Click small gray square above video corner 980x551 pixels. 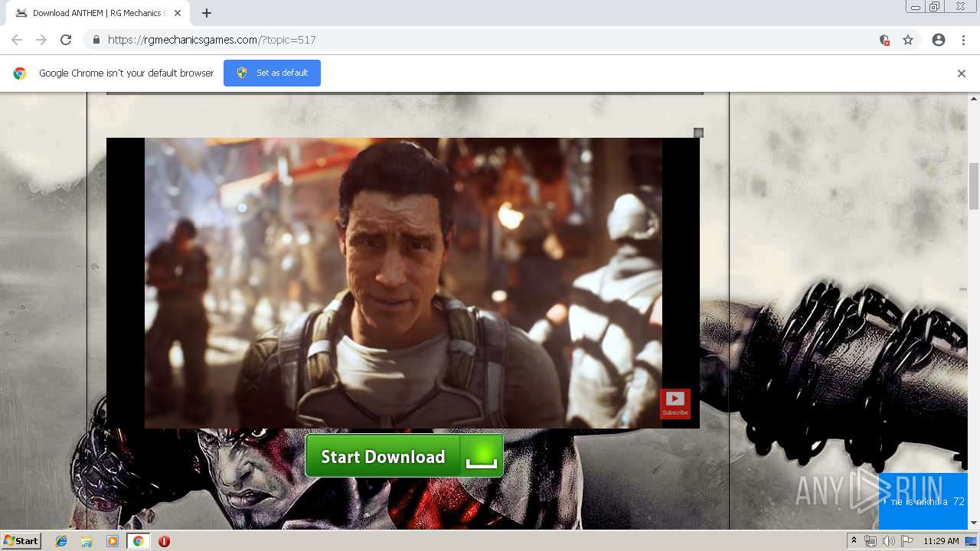[698, 133]
